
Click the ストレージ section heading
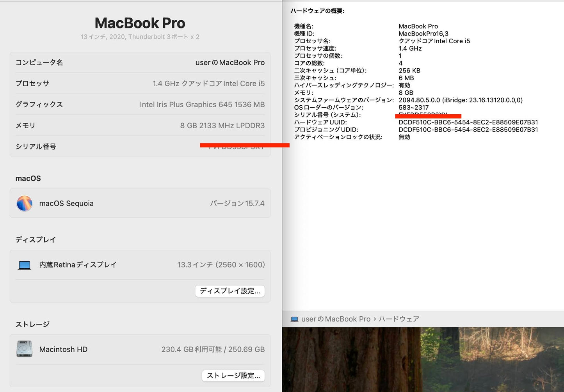[x=32, y=324]
